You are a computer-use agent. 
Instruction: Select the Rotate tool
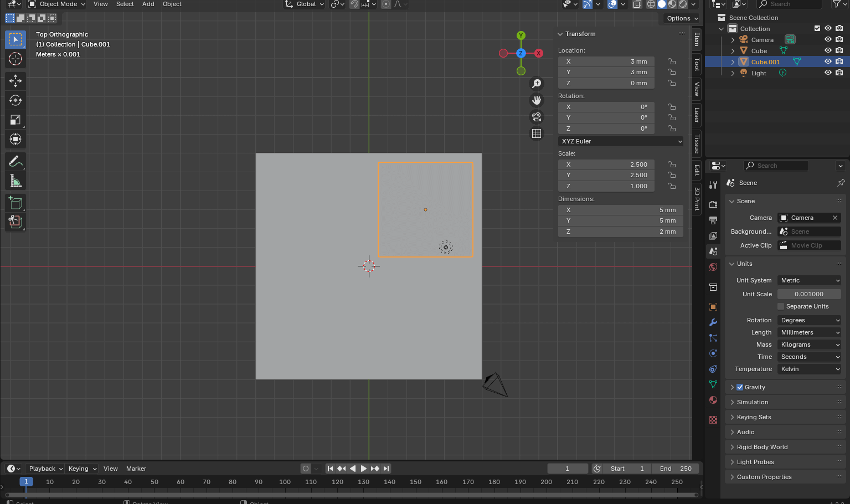click(x=16, y=100)
